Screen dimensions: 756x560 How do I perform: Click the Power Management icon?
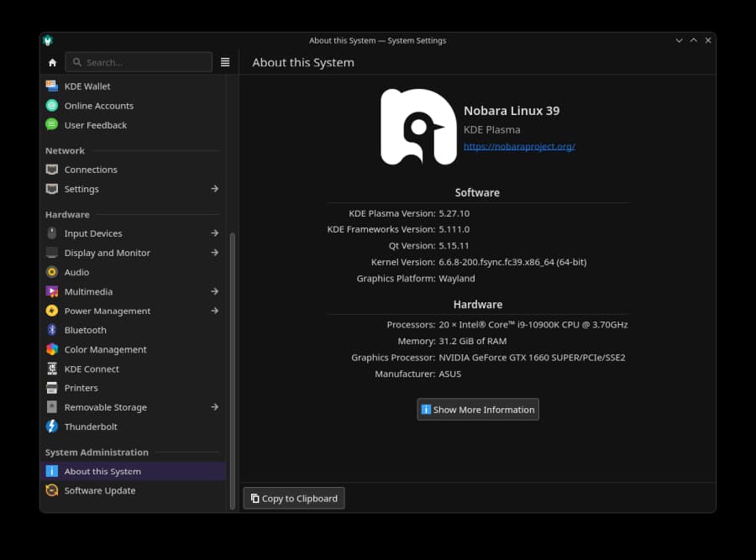[52, 311]
